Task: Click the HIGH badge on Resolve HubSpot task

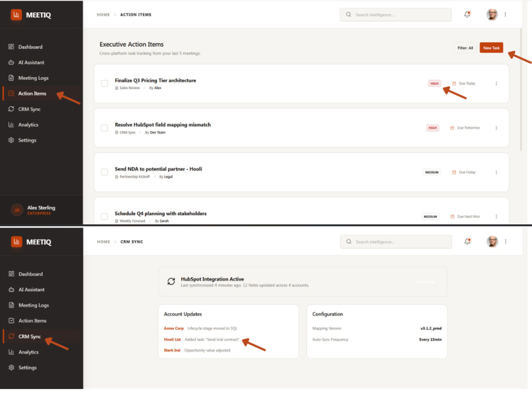Action: pyautogui.click(x=433, y=128)
